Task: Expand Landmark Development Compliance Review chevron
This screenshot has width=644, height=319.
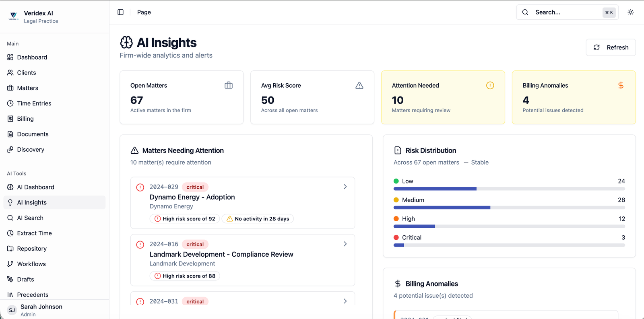Action: point(345,244)
